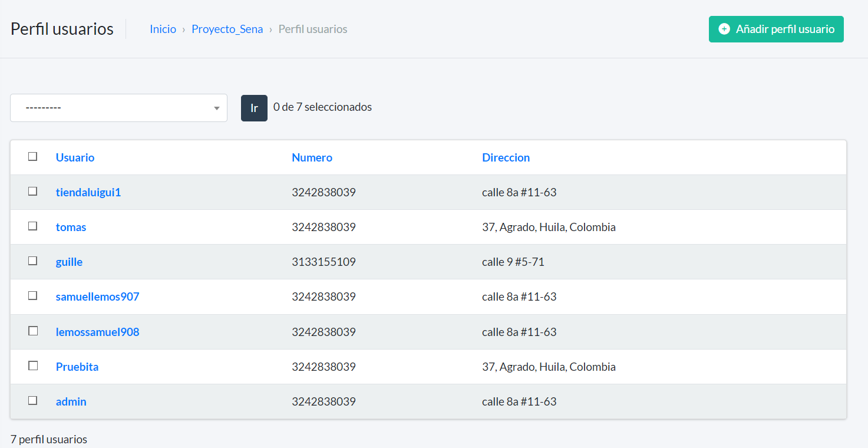Image resolution: width=868 pixels, height=448 pixels.
Task: Select the admin row checkbox
Action: click(33, 401)
